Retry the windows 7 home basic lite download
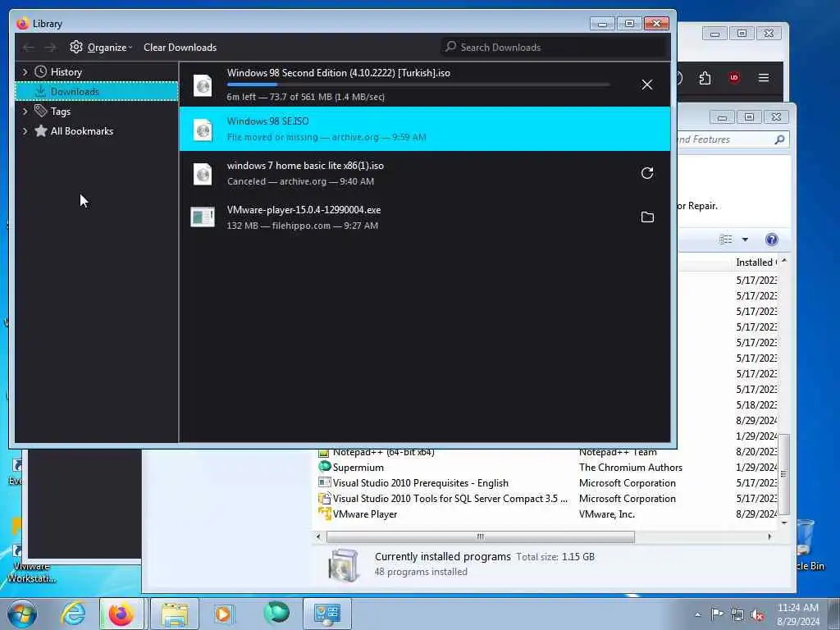Screen dimensions: 840x630 coord(646,173)
